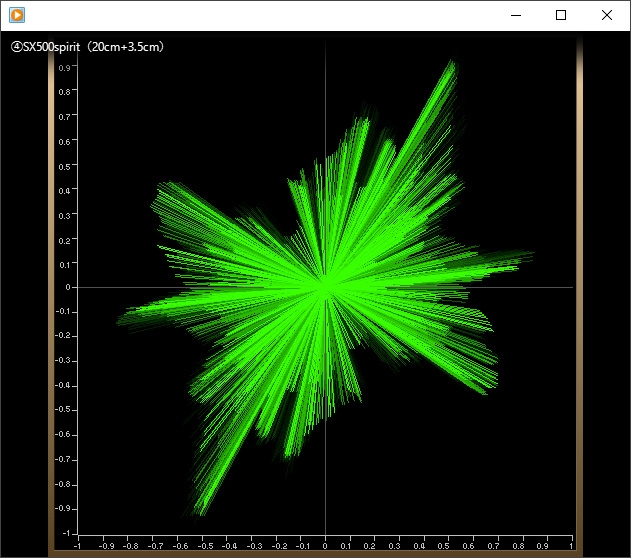This screenshot has height=558, width=631.
Task: Click the SX500spirit (20cm+3.5cm) title label
Action: tap(87, 47)
